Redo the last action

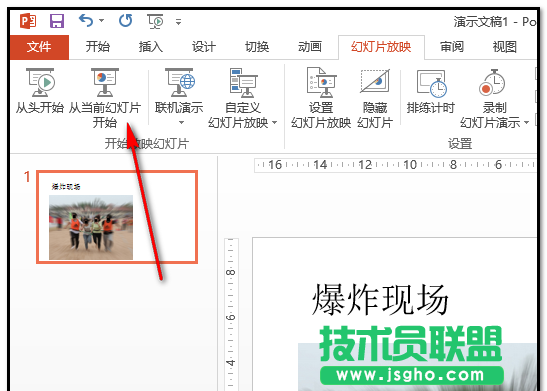pos(126,21)
